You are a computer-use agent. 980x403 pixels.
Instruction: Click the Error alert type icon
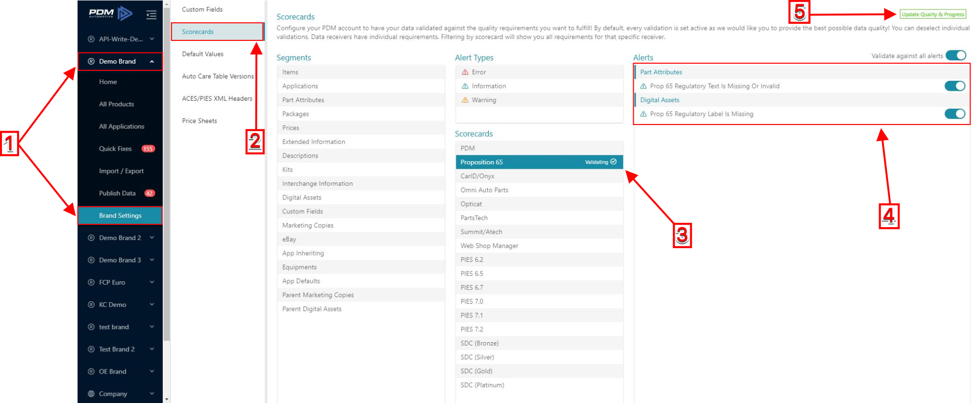(x=465, y=72)
